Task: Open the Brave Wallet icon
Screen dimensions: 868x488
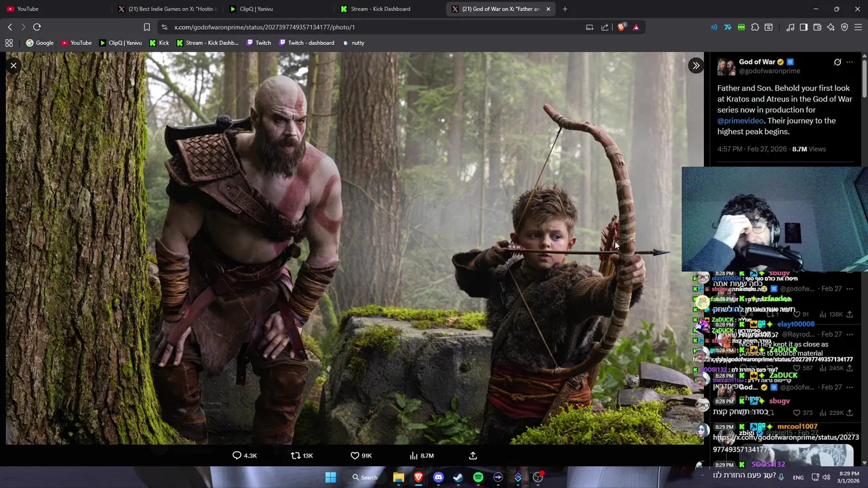Action: [817, 27]
